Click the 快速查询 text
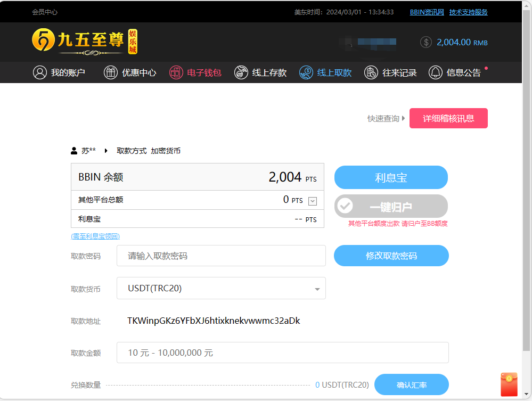Screen dimensions: 532x401 [x=383, y=118]
